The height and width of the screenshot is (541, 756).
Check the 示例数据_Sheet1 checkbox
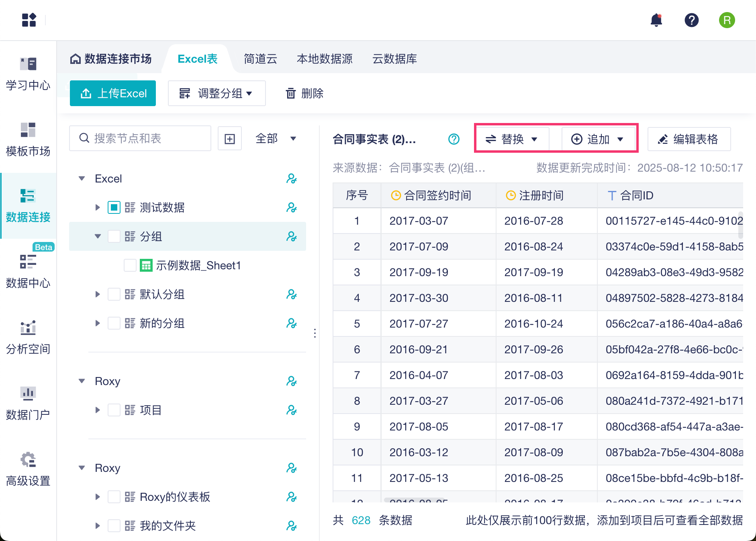tap(130, 265)
